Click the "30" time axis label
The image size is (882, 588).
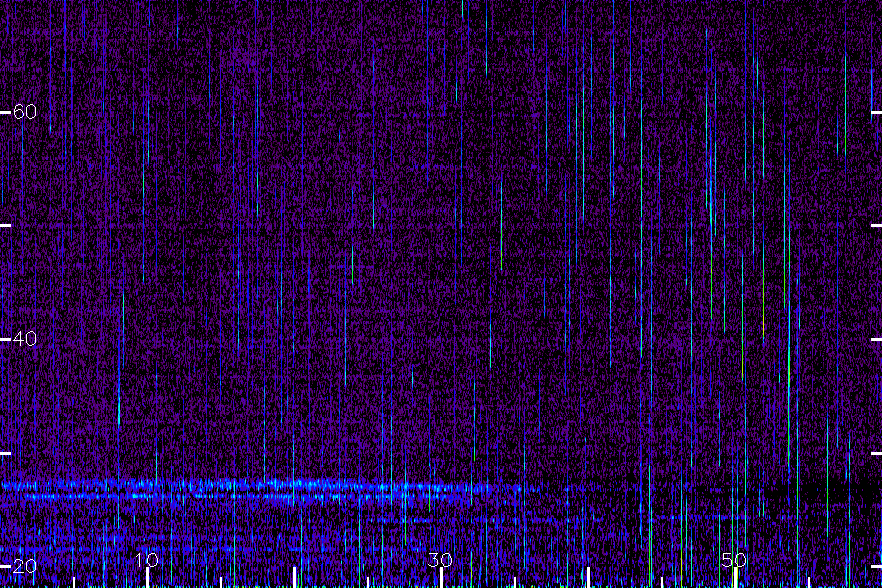[440, 560]
